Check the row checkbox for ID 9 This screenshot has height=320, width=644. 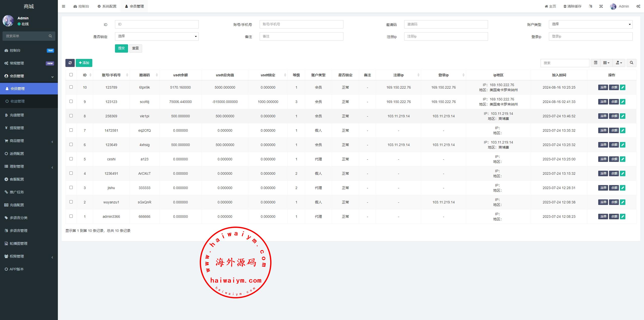(71, 101)
